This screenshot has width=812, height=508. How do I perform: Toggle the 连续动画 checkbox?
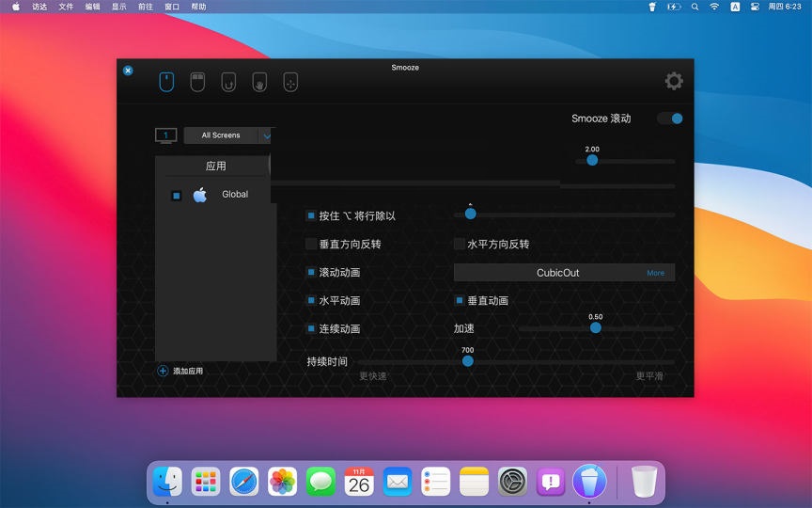click(x=311, y=328)
